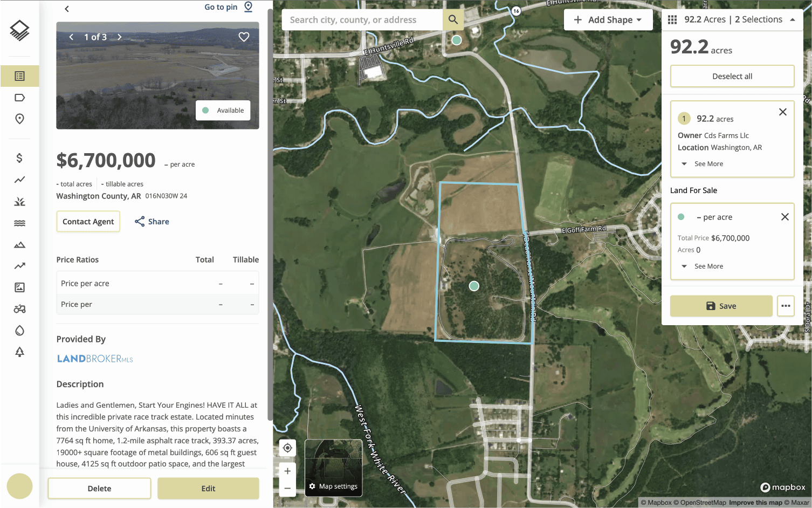Click the tree icon in sidebar
The height and width of the screenshot is (508, 812).
point(19,352)
